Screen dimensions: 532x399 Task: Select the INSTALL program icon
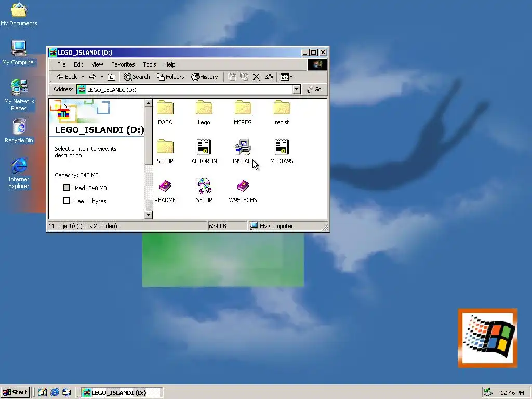coord(243,147)
